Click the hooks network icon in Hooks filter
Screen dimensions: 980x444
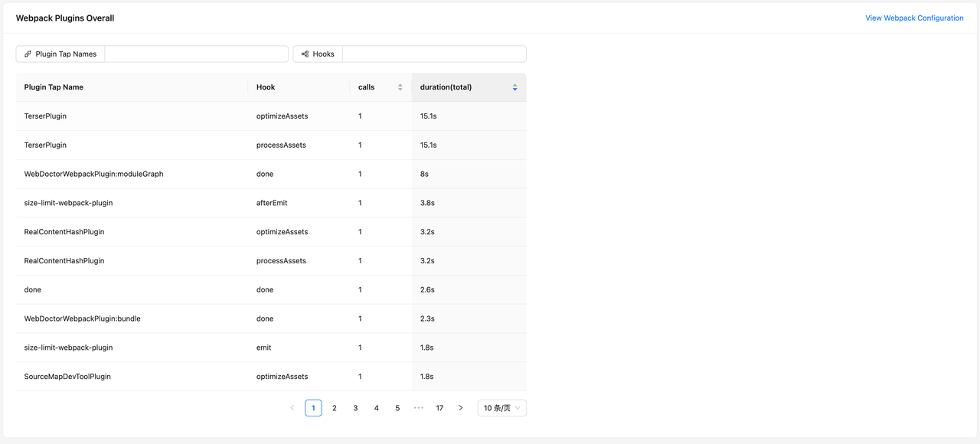point(306,54)
